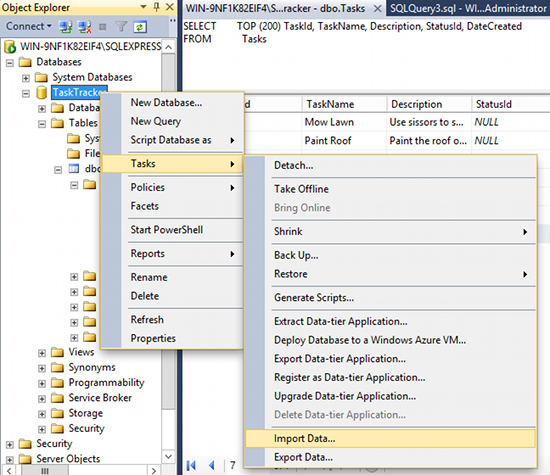Viewport: 550px width, 475px height.
Task: Click the Databases folder icon
Action: pyautogui.click(x=25, y=62)
